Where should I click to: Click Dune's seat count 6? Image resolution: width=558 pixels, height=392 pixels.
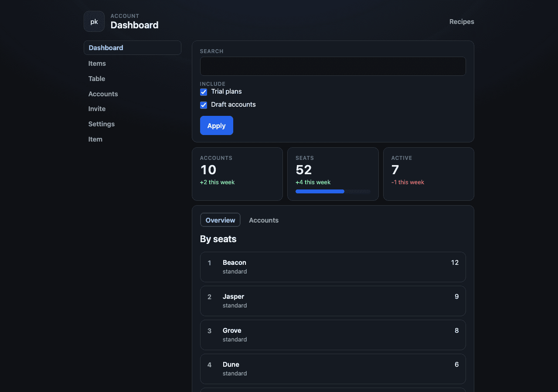[x=457, y=365]
